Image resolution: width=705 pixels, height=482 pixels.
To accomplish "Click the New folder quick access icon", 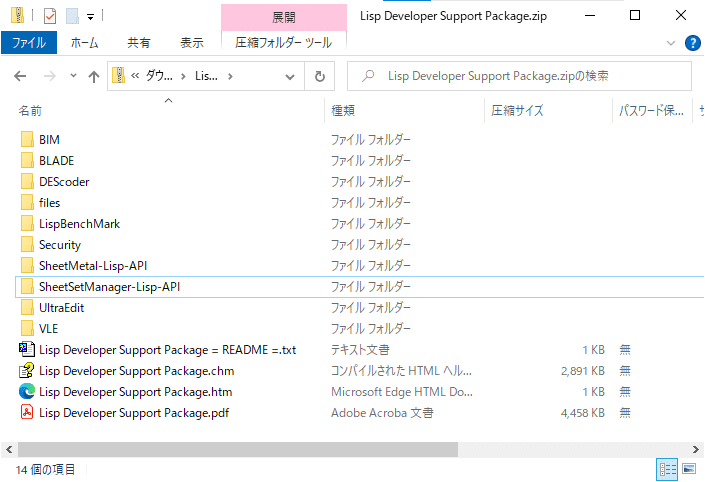I will [72, 16].
